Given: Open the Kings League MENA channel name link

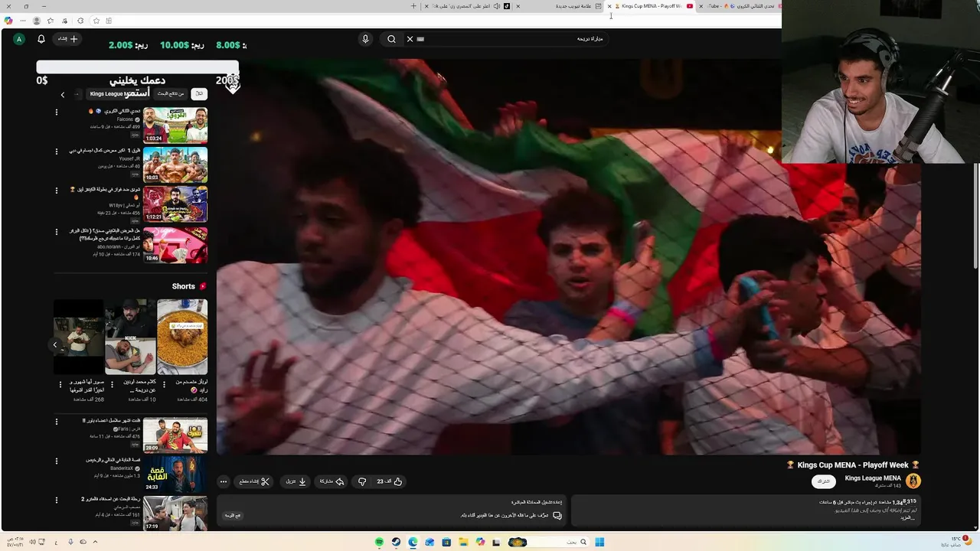Looking at the screenshot, I should [x=873, y=478].
